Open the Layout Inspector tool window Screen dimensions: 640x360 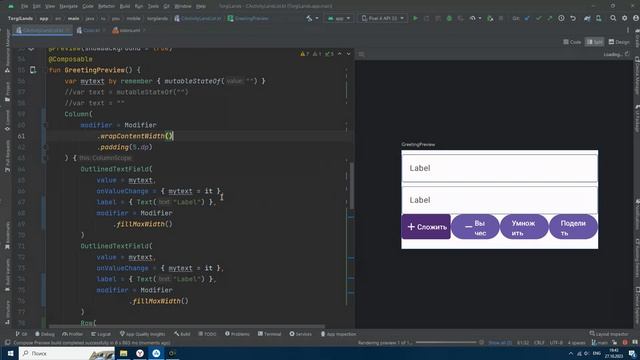[609, 334]
